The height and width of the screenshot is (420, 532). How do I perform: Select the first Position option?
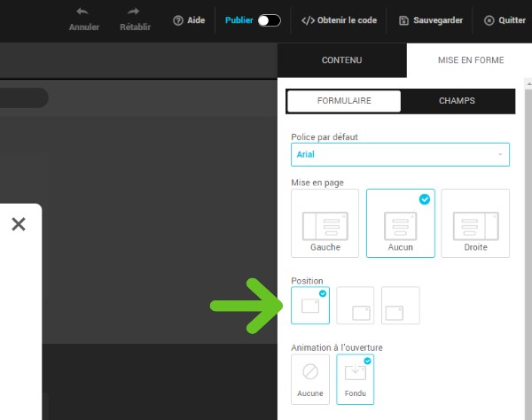click(x=309, y=306)
